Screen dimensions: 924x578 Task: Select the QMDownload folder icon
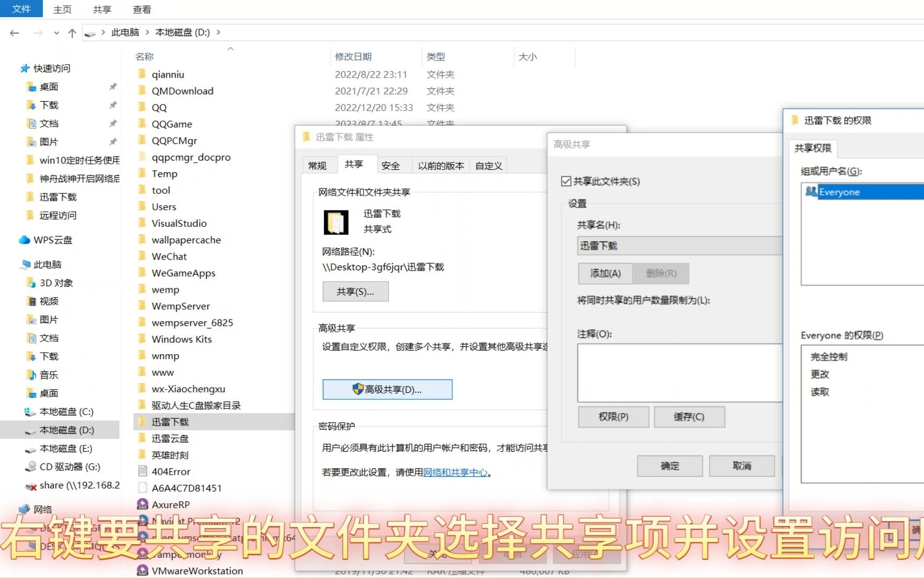142,91
